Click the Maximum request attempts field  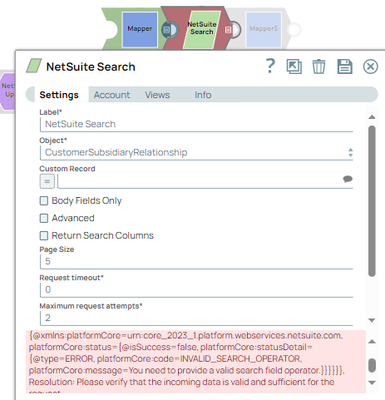196,318
